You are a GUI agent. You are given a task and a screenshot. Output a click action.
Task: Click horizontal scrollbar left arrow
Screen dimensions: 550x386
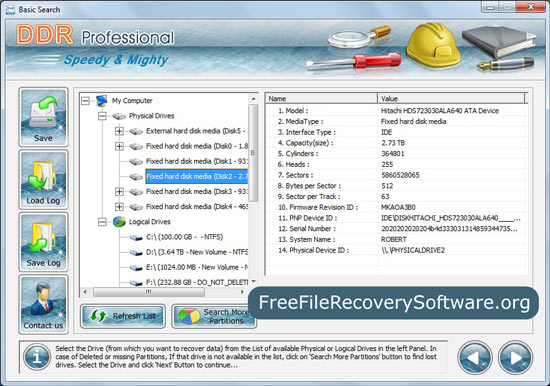point(86,292)
